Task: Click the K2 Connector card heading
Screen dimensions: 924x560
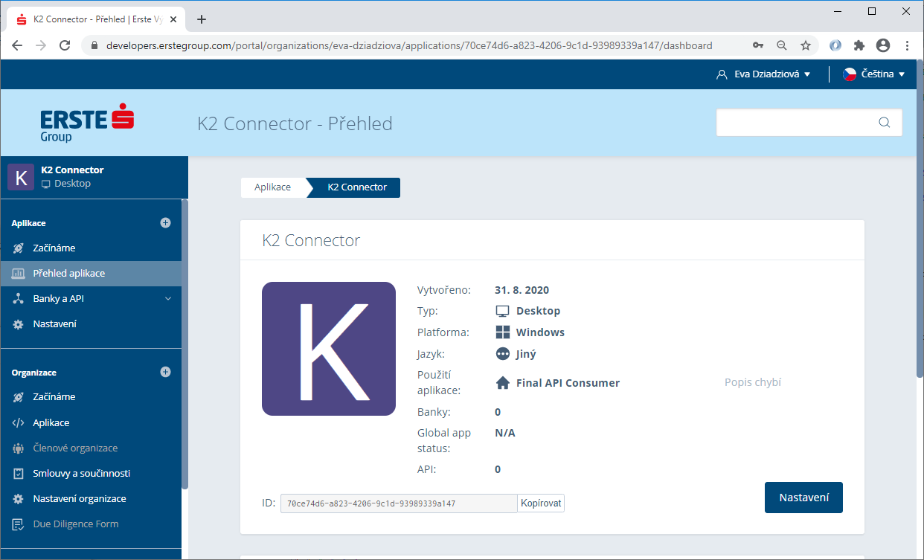Action: pyautogui.click(x=311, y=240)
